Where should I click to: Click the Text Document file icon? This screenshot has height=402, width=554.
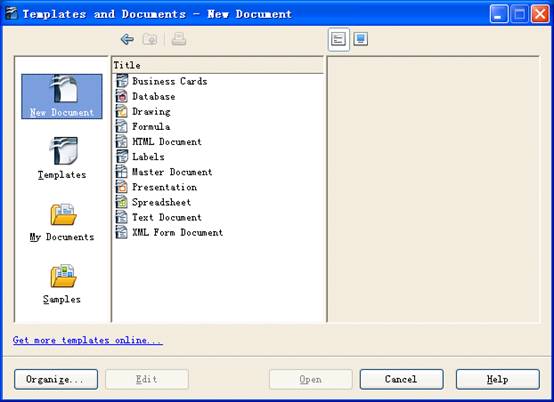point(122,217)
